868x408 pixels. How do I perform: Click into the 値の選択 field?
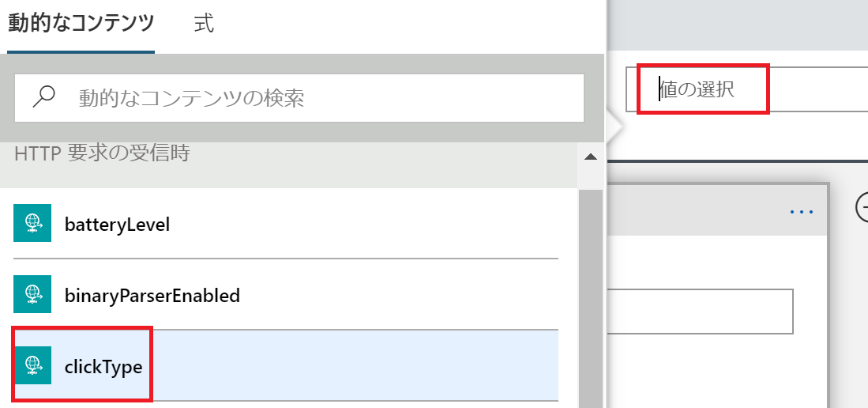pyautogui.click(x=742, y=90)
